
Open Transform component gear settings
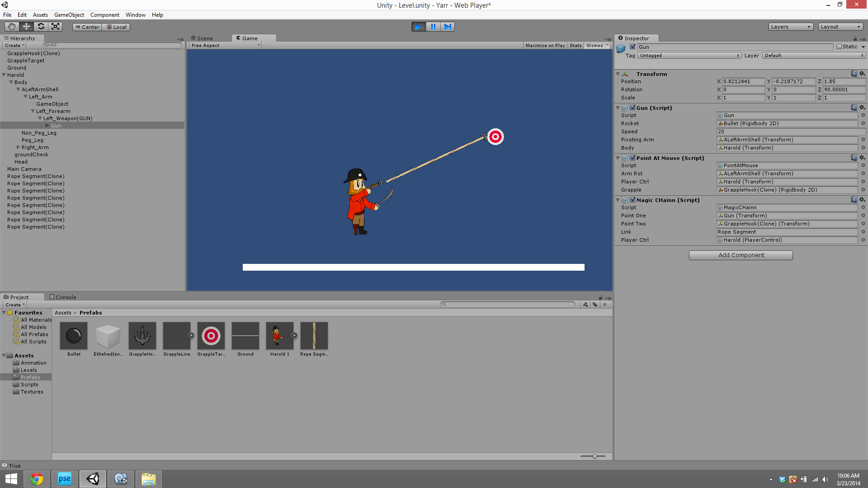pyautogui.click(x=862, y=74)
